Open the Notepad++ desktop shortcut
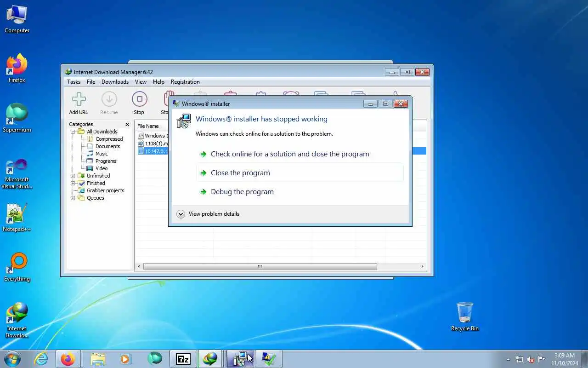Image resolution: width=588 pixels, height=368 pixels. point(17,218)
